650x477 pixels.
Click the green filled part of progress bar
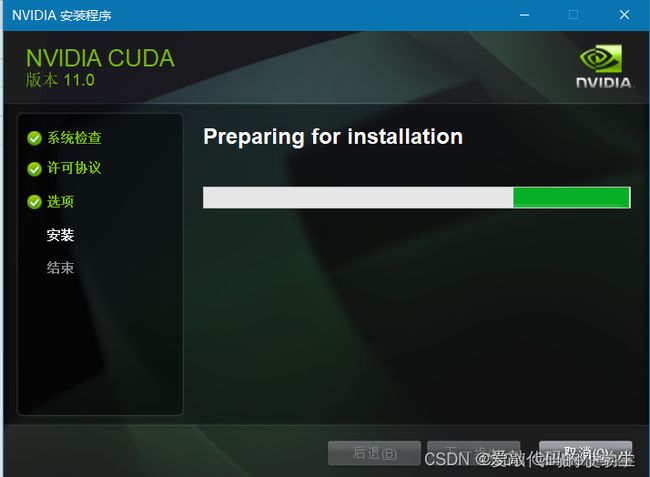572,197
